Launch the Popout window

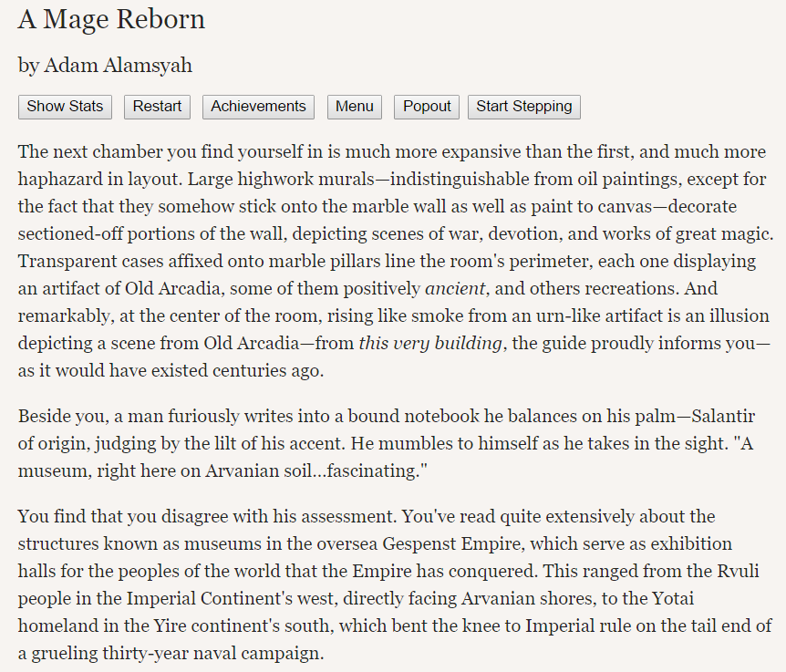[x=427, y=107]
